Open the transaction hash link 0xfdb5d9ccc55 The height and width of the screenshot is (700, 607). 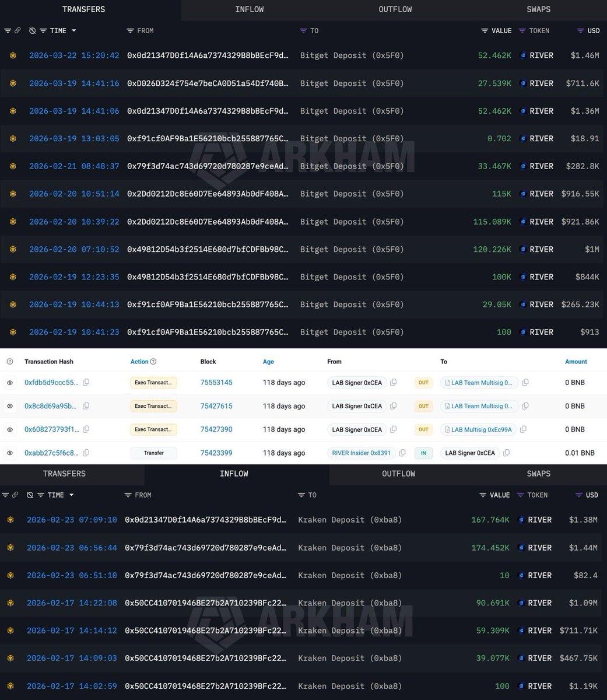51,383
